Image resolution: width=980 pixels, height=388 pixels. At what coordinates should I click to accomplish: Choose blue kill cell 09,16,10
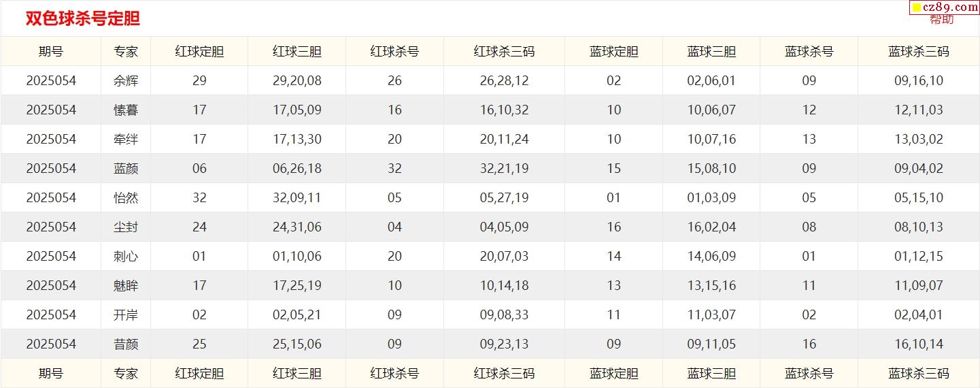coord(919,80)
